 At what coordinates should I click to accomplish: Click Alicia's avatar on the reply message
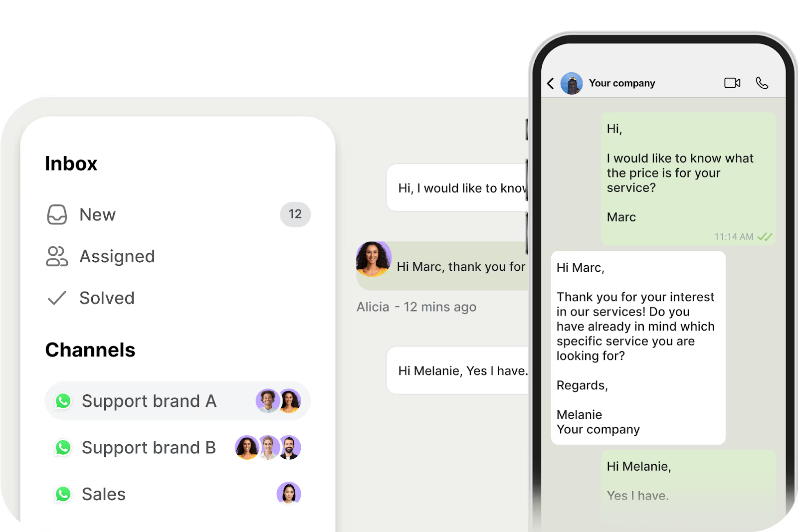(374, 259)
